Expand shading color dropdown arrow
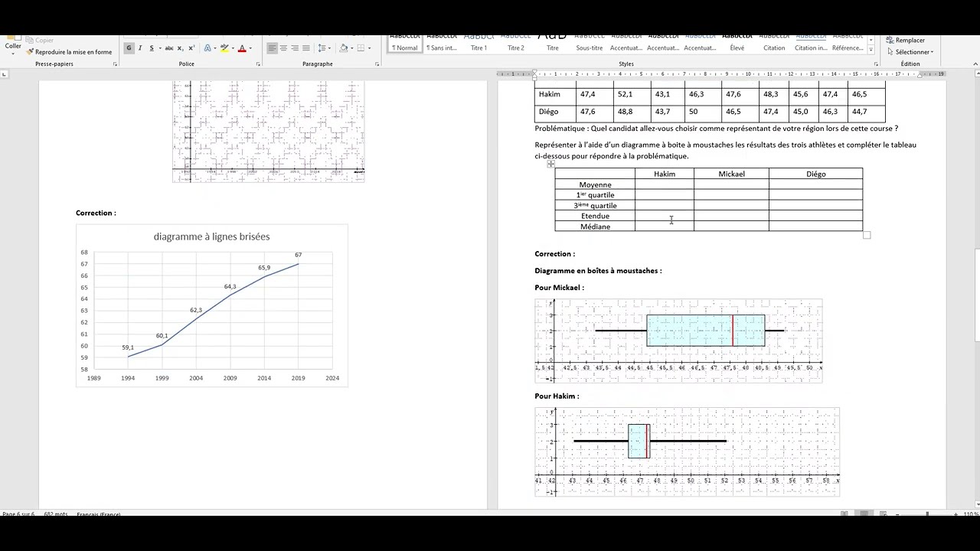This screenshot has width=980, height=551. [x=351, y=48]
